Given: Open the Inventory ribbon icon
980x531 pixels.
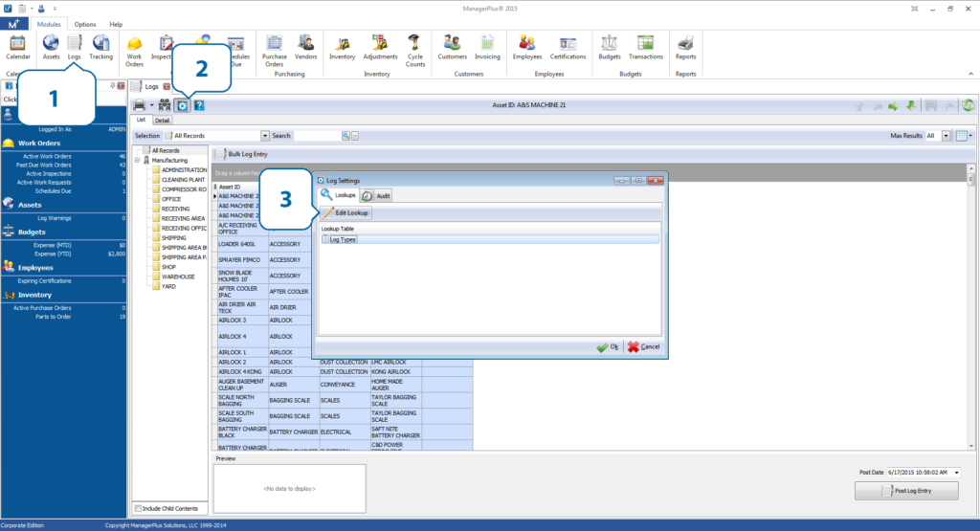Looking at the screenshot, I should coord(342,48).
